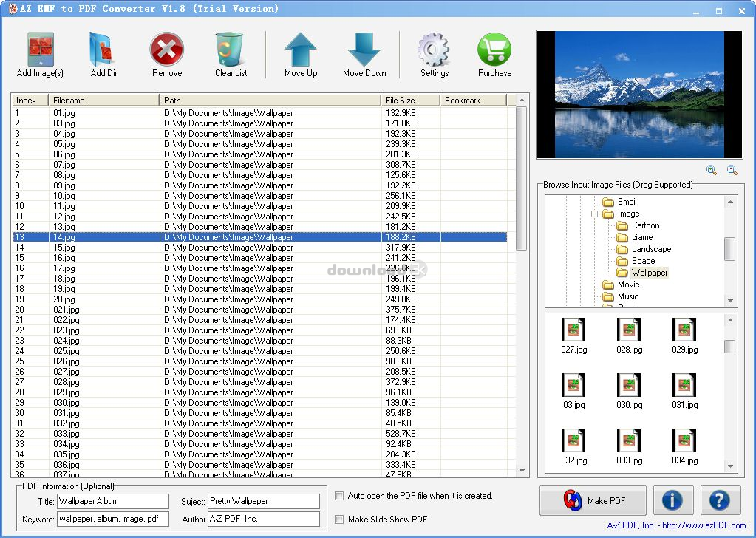The height and width of the screenshot is (538, 756).
Task: Select the row with filename 01.jpg
Action: click(x=260, y=113)
